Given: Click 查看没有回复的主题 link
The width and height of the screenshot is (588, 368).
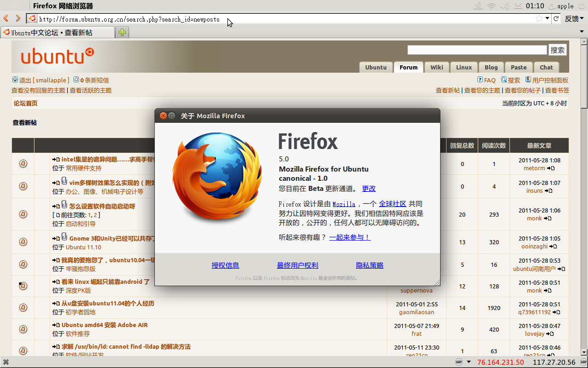Looking at the screenshot, I should point(39,91).
